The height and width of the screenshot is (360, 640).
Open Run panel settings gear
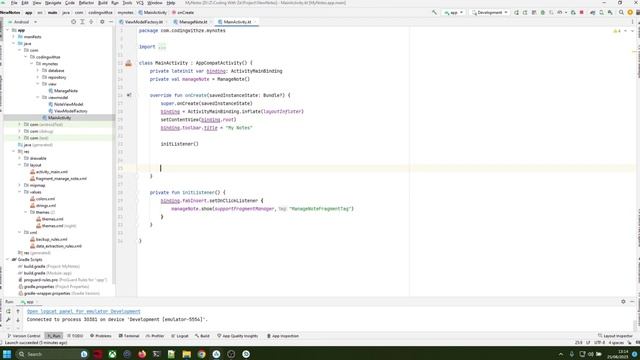(623, 301)
